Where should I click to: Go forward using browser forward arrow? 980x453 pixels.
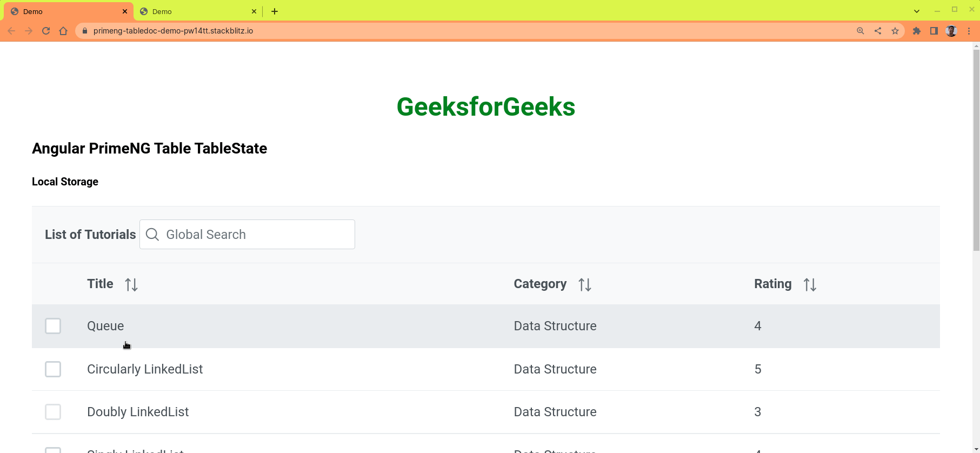click(x=29, y=31)
